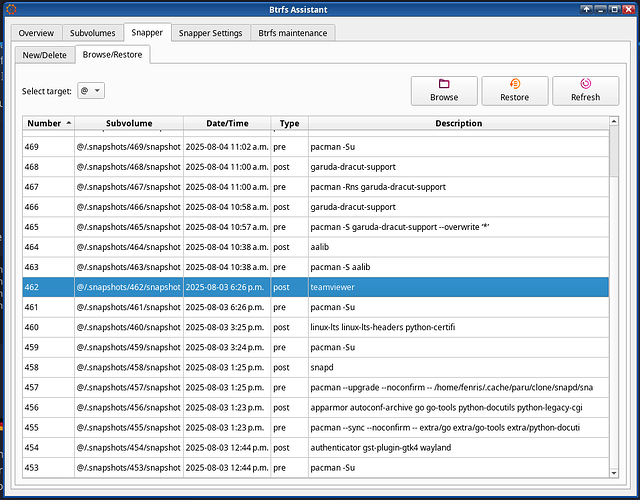Viewport: 640px width, 500px height.
Task: Switch to the Overview tab
Action: 36,33
